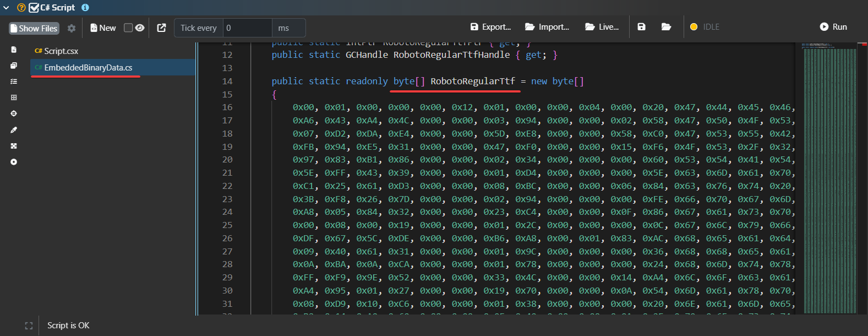The height and width of the screenshot is (336, 868).
Task: Click the yellow help question mark icon
Action: 21,8
